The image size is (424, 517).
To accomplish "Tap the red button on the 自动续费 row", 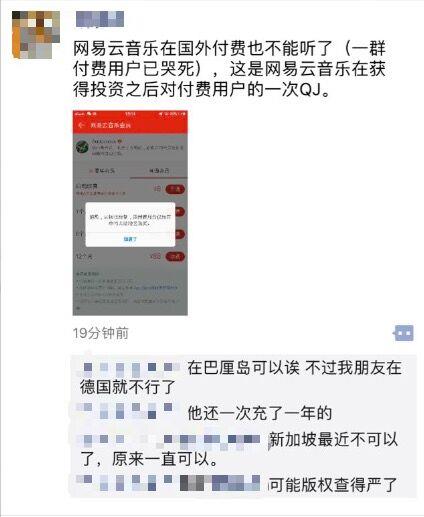I will [x=175, y=189].
